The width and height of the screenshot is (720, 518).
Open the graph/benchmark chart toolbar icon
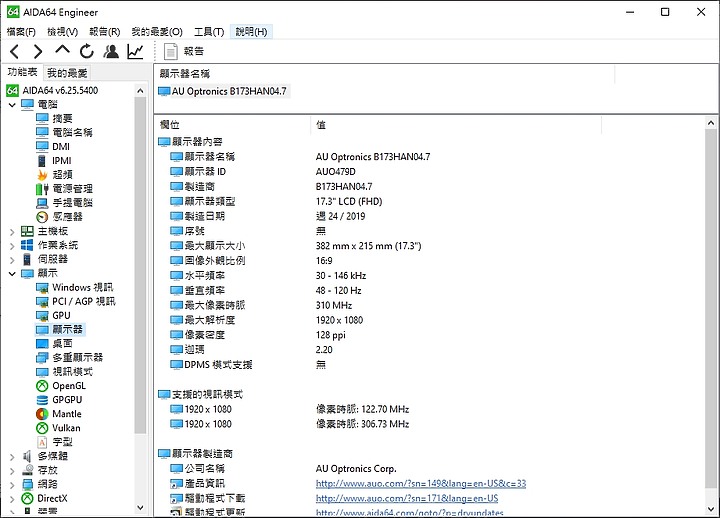135,51
